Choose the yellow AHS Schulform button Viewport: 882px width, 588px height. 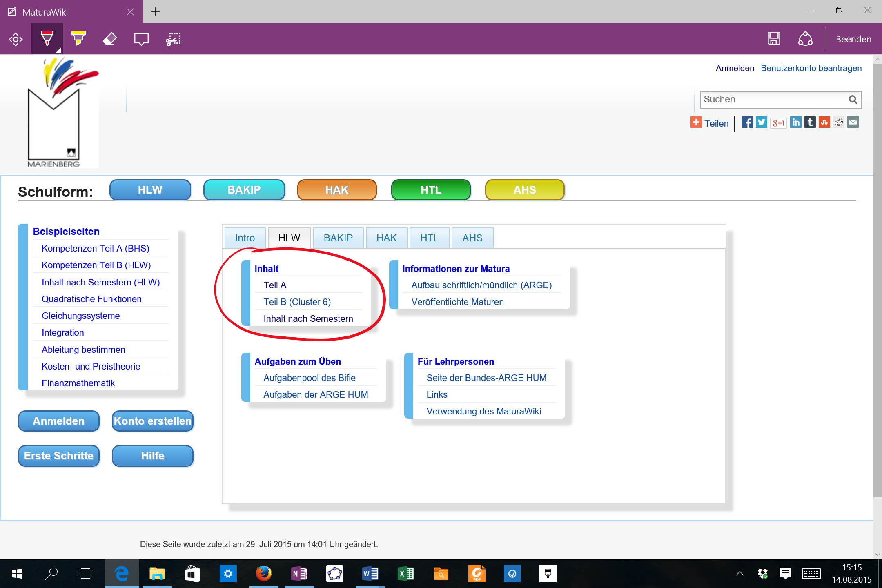click(x=525, y=190)
